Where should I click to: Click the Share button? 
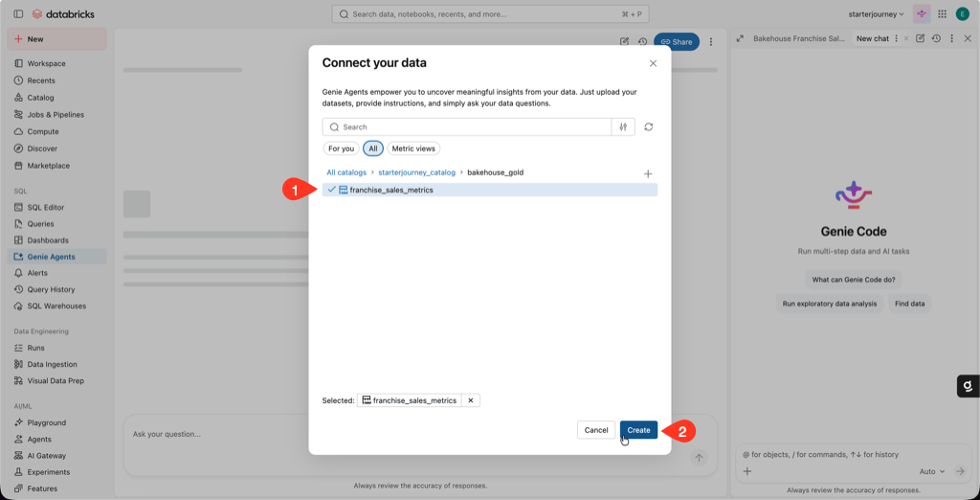coord(677,42)
